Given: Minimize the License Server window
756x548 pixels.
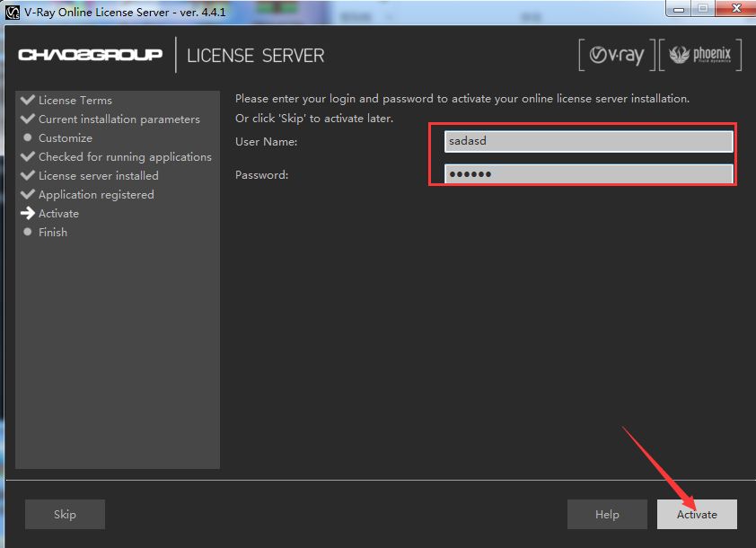Looking at the screenshot, I should tap(679, 9).
